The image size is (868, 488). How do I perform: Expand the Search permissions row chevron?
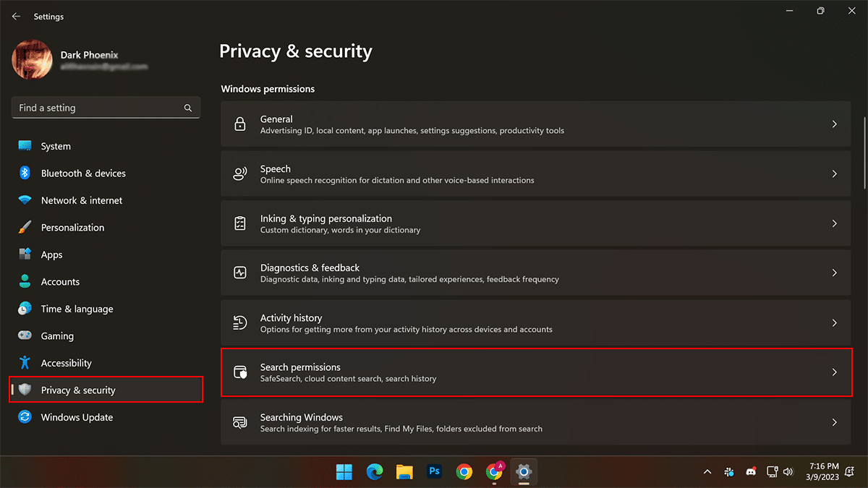pos(834,372)
